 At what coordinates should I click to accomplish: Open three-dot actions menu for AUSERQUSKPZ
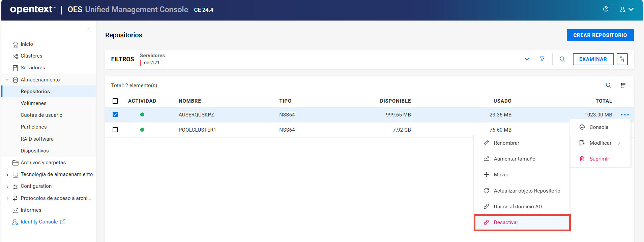[625, 115]
